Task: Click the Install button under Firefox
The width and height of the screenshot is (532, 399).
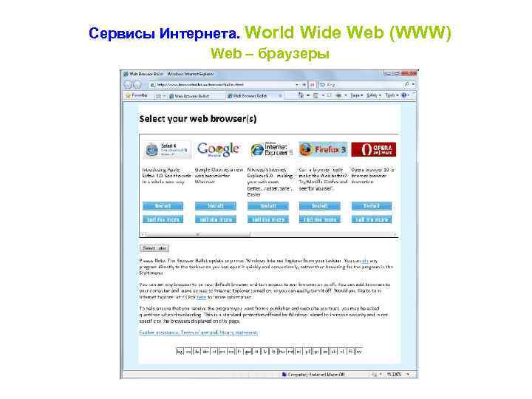Action: pyautogui.click(x=320, y=206)
